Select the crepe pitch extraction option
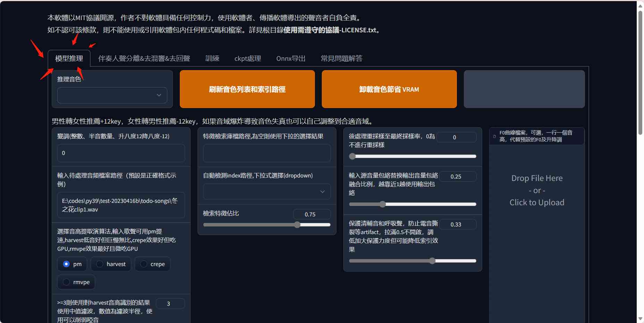The height and width of the screenshot is (323, 644). pos(152,264)
